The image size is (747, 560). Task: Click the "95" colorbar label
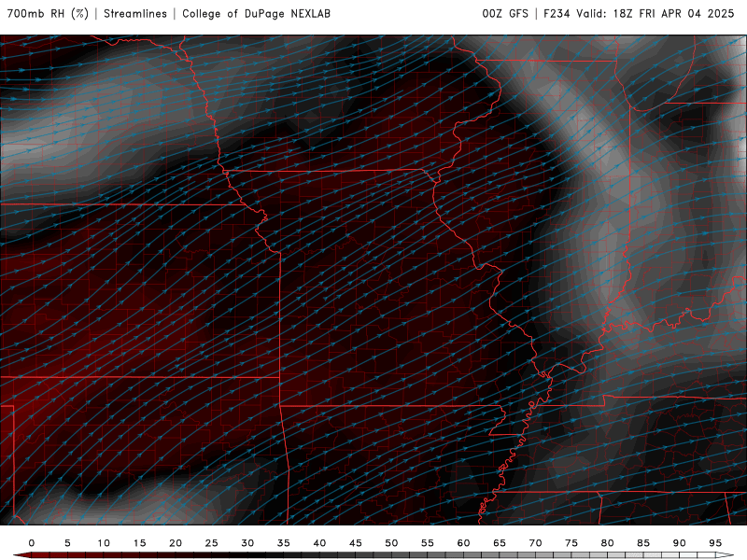715,543
